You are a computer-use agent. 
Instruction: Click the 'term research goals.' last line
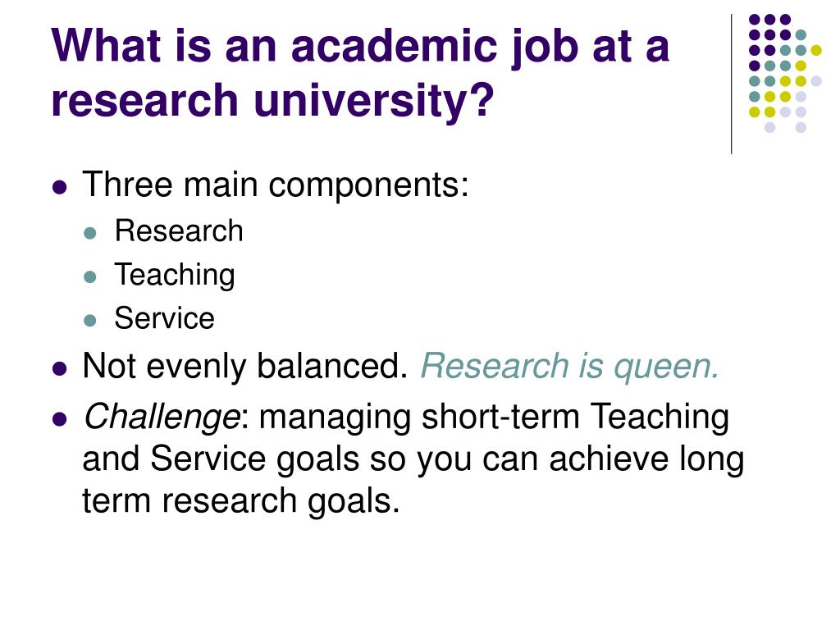coord(241,500)
